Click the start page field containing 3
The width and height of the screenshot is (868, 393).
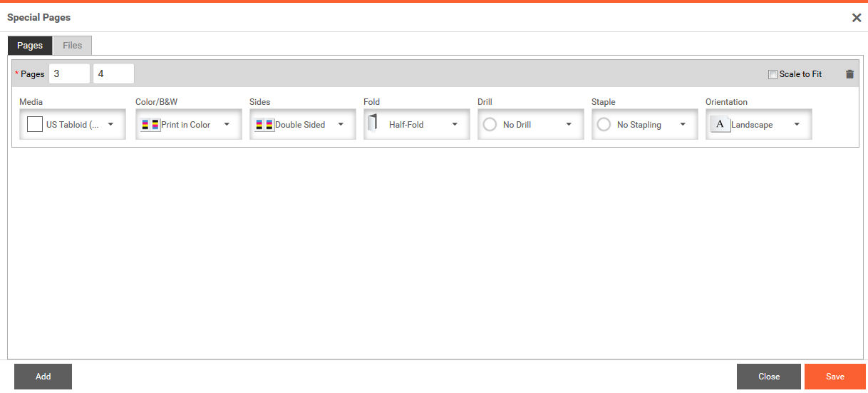coord(69,73)
